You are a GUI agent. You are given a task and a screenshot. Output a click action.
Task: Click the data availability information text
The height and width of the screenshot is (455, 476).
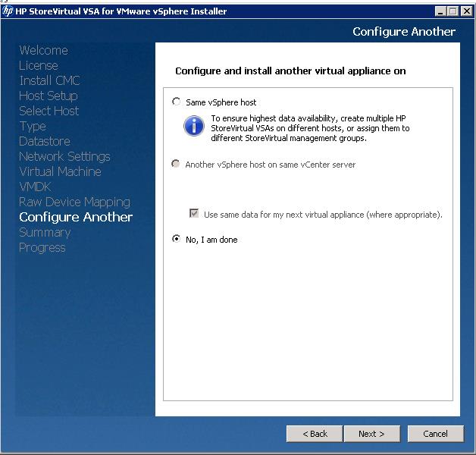[x=310, y=128]
